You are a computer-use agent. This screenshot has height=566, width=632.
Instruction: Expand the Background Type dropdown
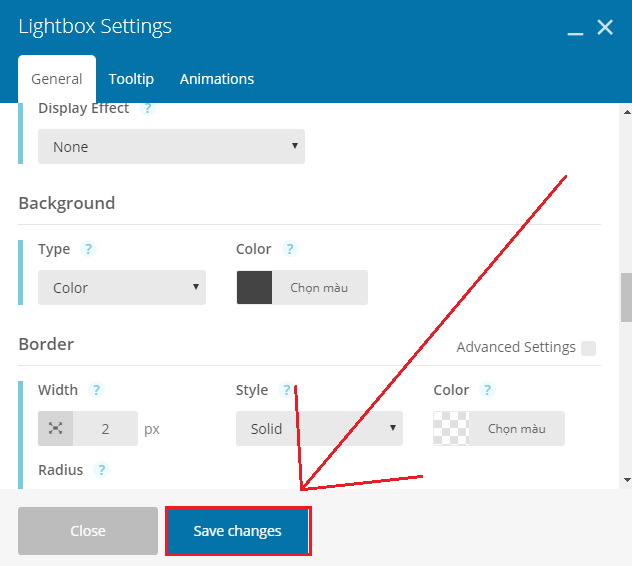click(x=122, y=288)
